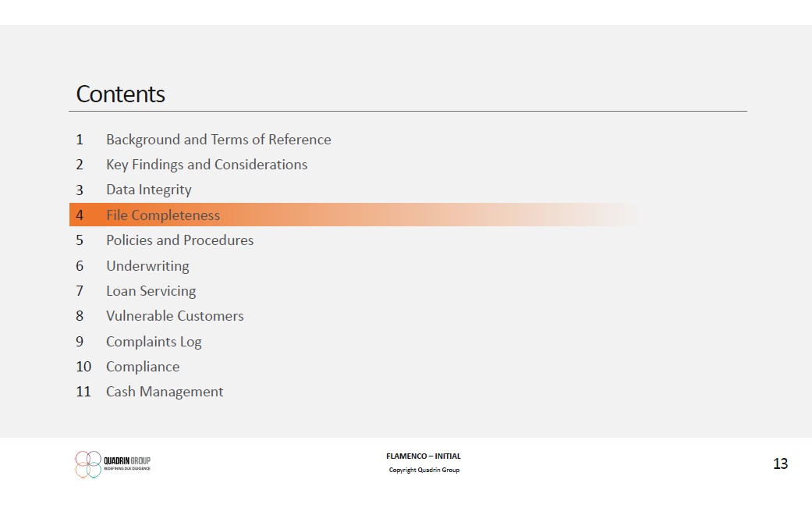
Task: Open Background and Terms of Reference section
Action: [218, 140]
